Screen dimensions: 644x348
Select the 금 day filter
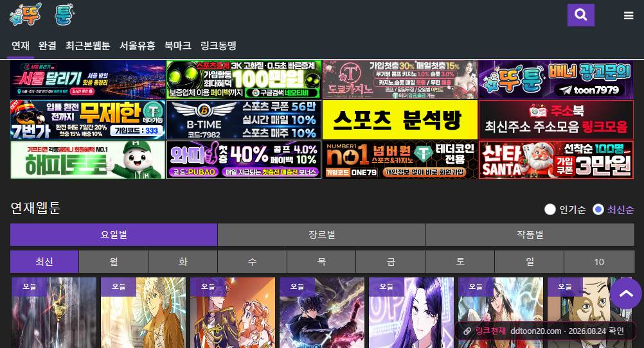[391, 261]
